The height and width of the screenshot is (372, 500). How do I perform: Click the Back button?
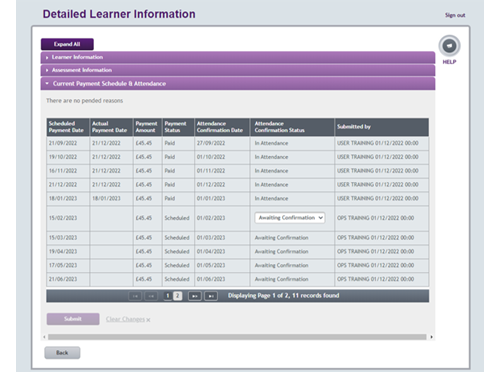coord(62,353)
